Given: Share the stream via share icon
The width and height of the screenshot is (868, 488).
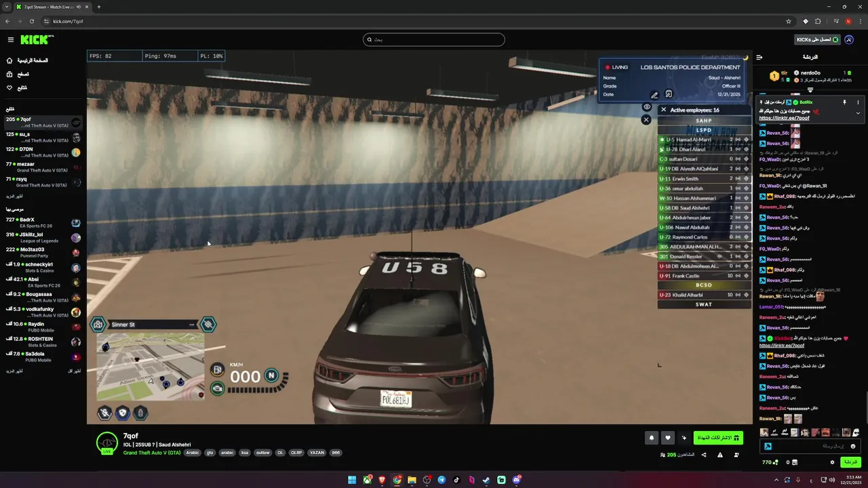Looking at the screenshot, I should coord(704,455).
